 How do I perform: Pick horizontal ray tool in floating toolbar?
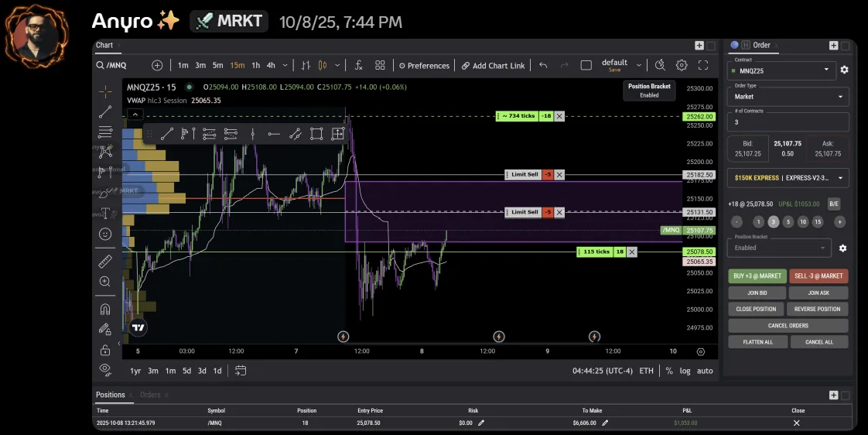273,134
